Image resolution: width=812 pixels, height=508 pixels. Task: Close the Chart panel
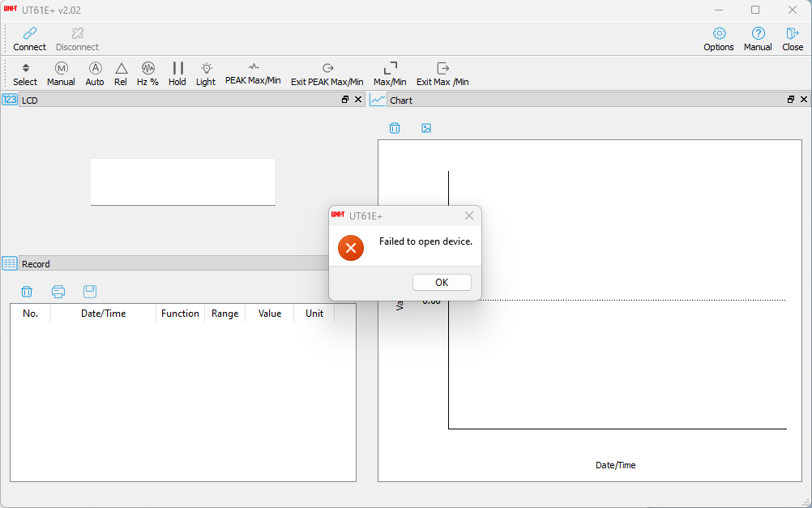[x=804, y=100]
